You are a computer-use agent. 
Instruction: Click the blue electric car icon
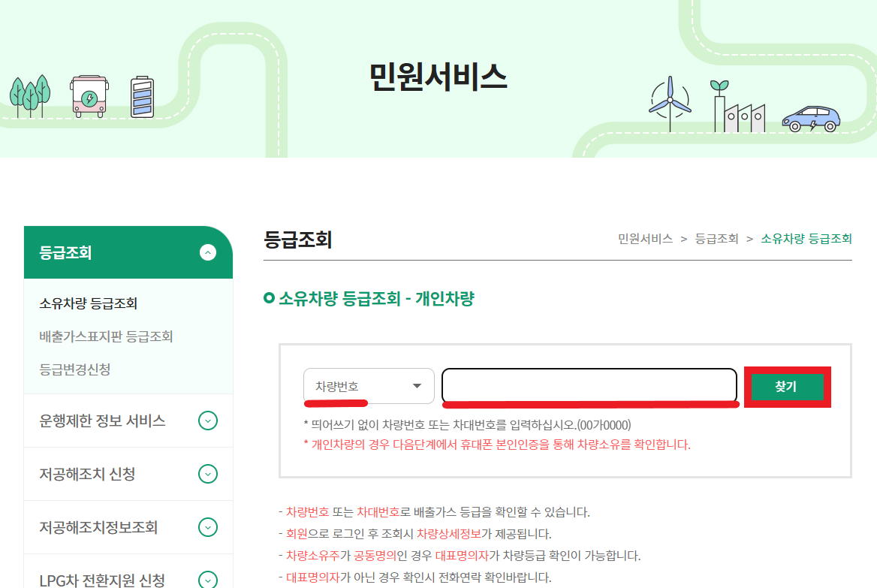point(811,119)
